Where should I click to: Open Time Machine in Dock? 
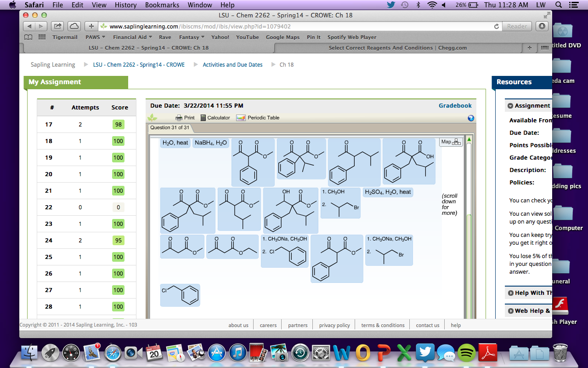point(300,353)
